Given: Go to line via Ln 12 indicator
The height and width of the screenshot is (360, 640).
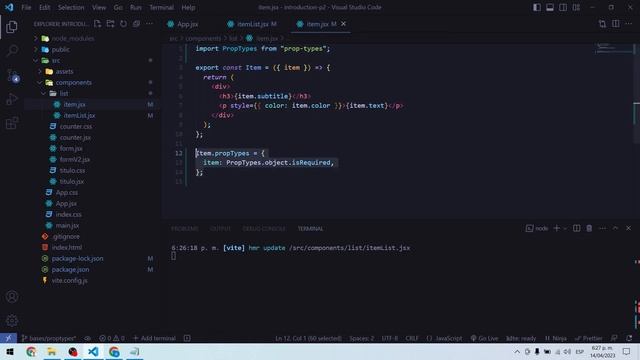Looking at the screenshot, I should coord(308,338).
